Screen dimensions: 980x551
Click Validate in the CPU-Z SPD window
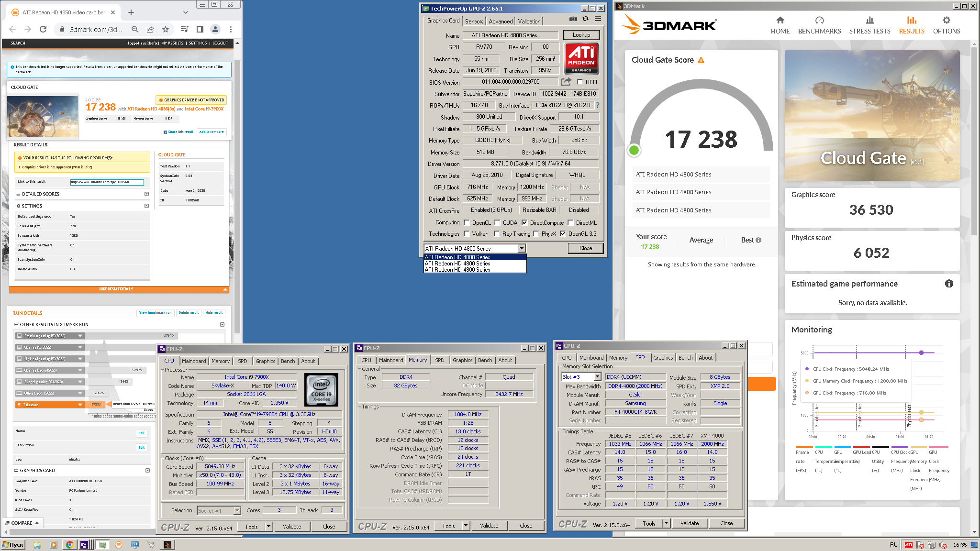[x=690, y=524]
